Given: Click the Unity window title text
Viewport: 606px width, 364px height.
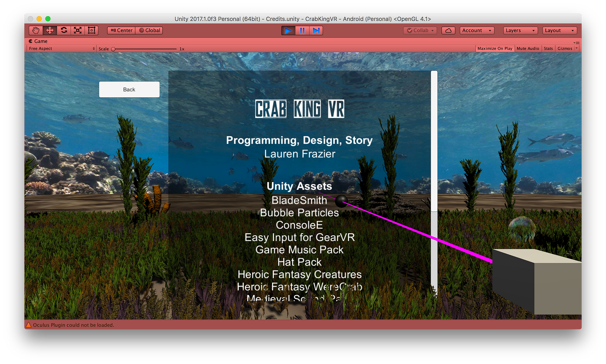Looking at the screenshot, I should (x=303, y=19).
